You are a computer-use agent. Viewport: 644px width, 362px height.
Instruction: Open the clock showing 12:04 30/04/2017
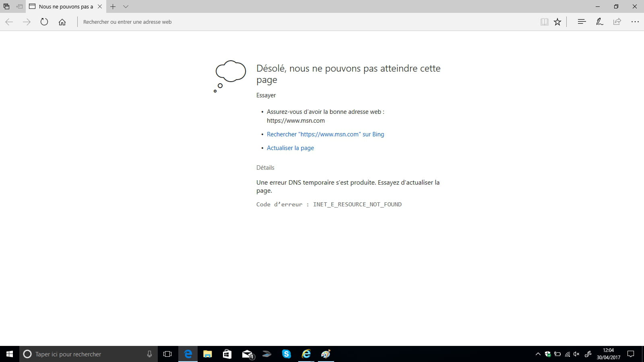pos(609,354)
